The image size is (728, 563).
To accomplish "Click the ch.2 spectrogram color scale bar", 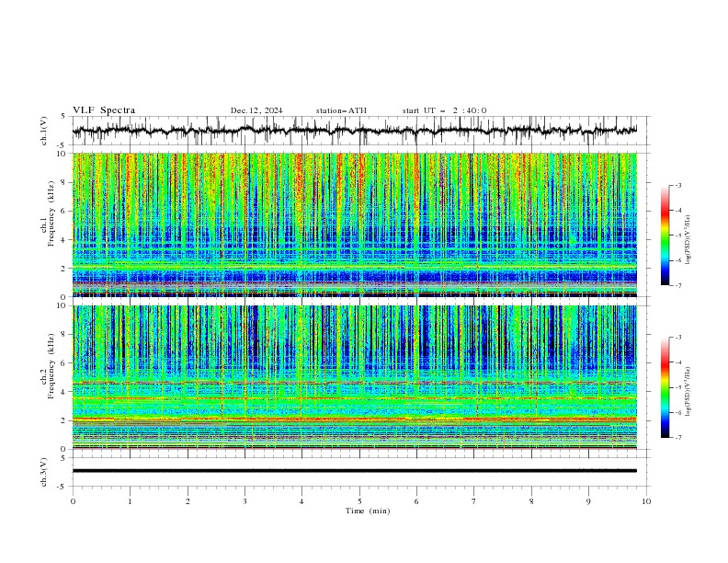I will pyautogui.click(x=665, y=387).
